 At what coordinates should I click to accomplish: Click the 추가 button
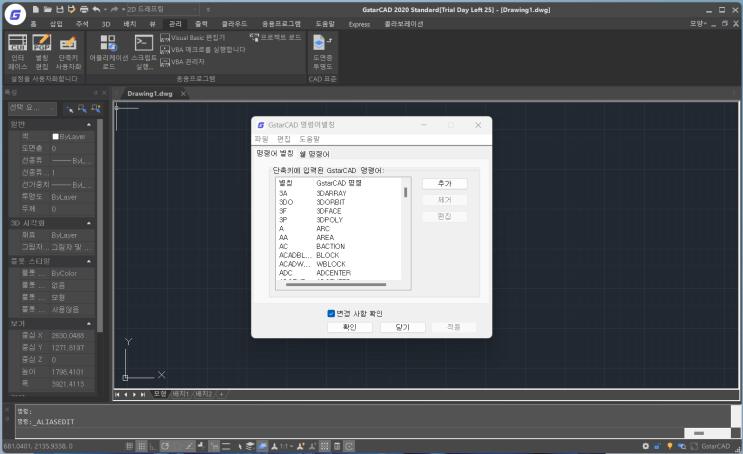[x=444, y=183]
